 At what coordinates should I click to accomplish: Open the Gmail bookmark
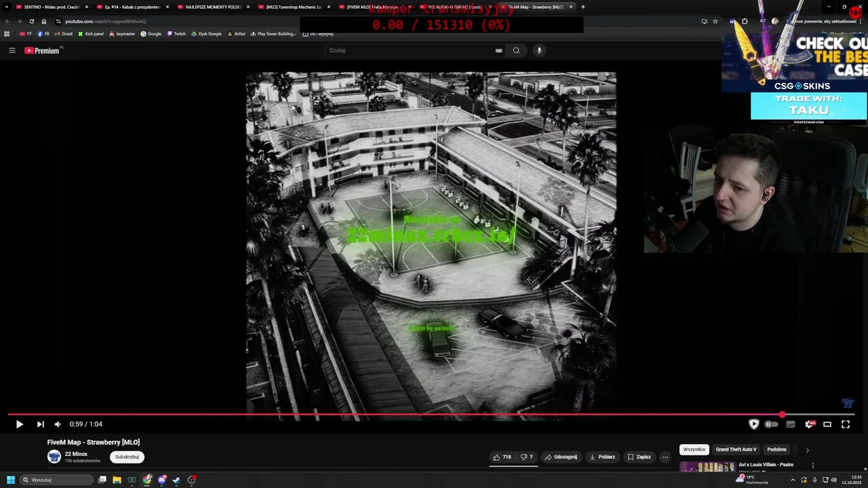point(64,34)
